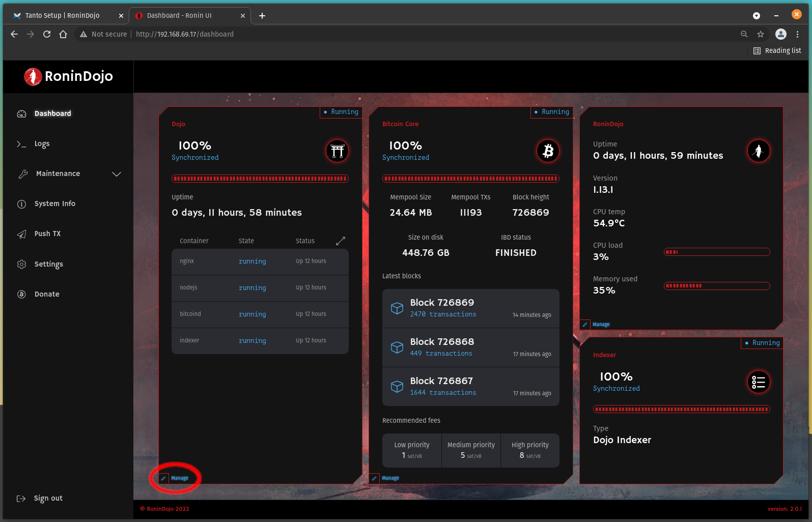The height and width of the screenshot is (522, 812).
Task: Bookmark this page with star icon
Action: click(x=761, y=34)
